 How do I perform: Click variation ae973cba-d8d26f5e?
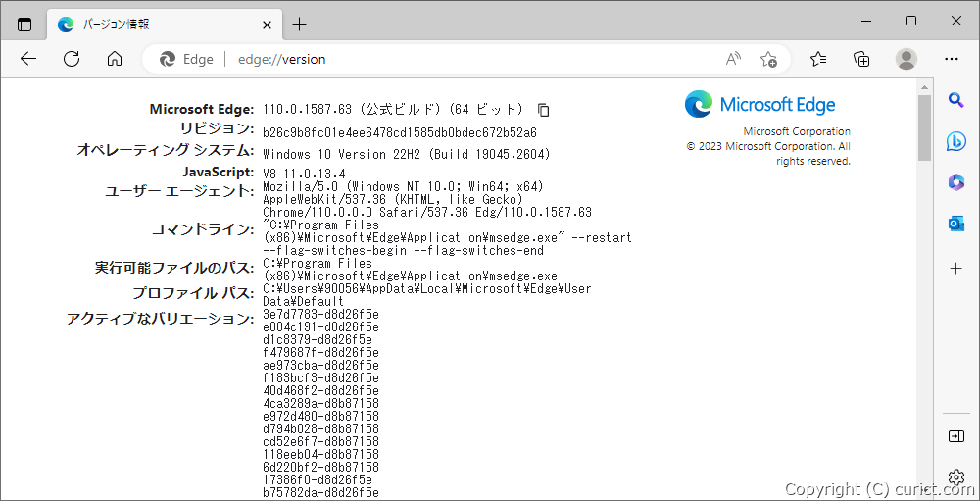pyautogui.click(x=320, y=366)
